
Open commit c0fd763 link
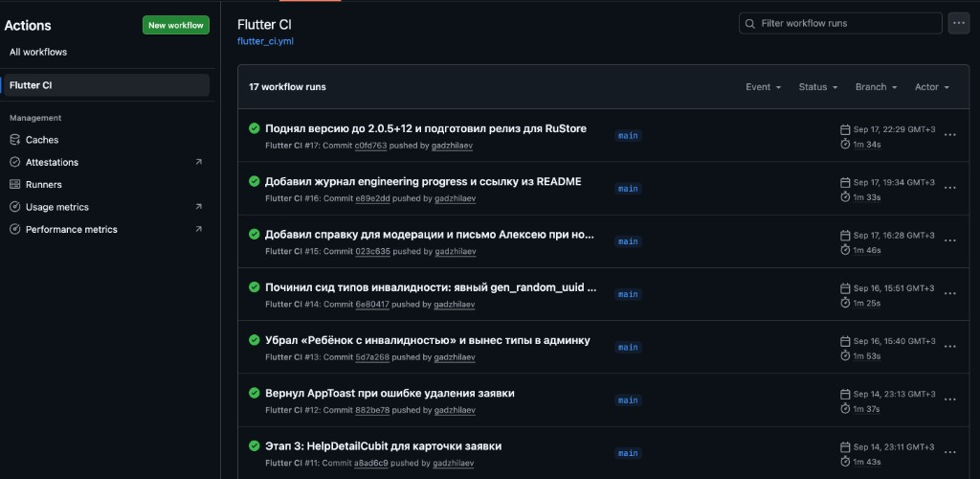(370, 146)
